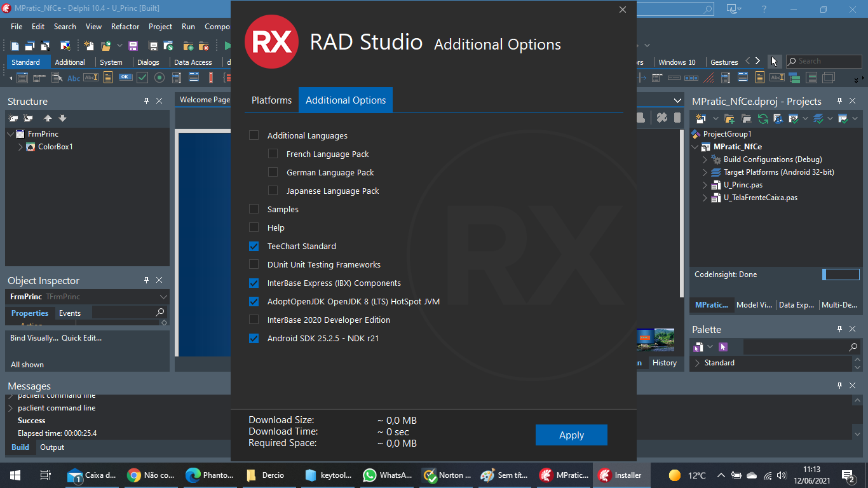Check the German Language Pack option
This screenshot has height=488, width=868.
point(273,172)
